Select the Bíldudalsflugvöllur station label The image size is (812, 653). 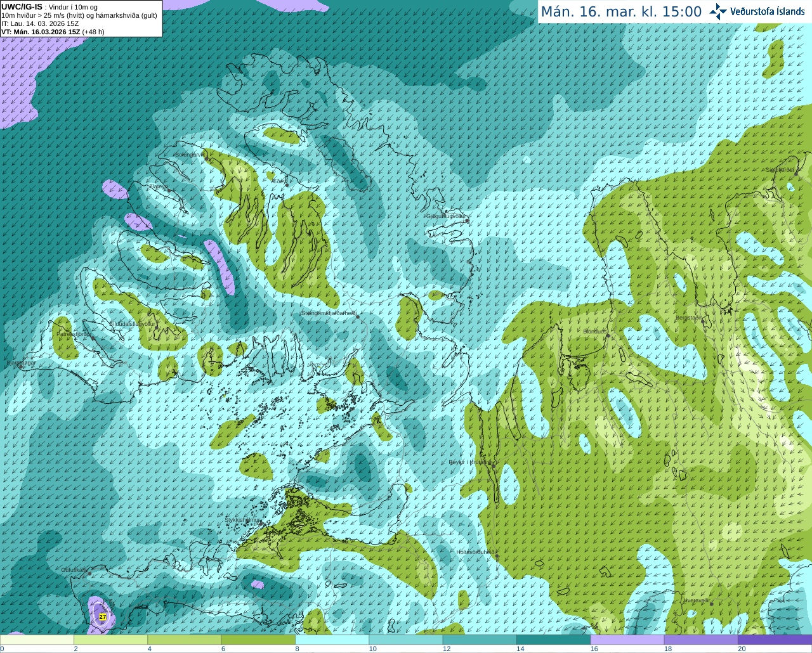[x=133, y=323]
